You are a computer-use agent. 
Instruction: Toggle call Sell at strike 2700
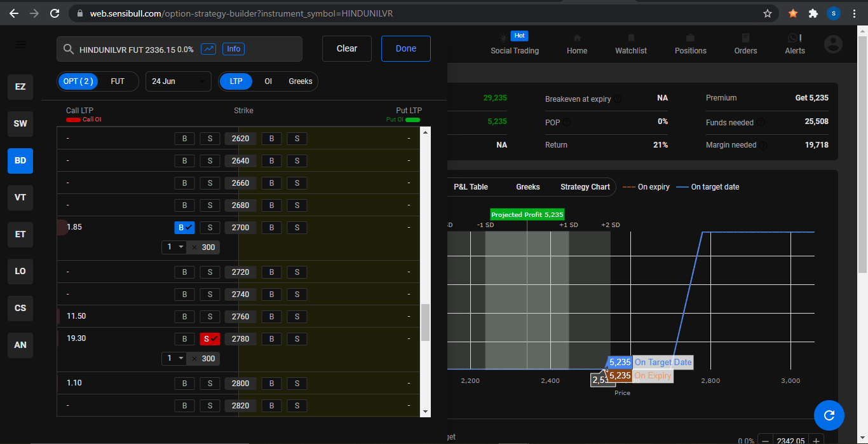pos(210,228)
